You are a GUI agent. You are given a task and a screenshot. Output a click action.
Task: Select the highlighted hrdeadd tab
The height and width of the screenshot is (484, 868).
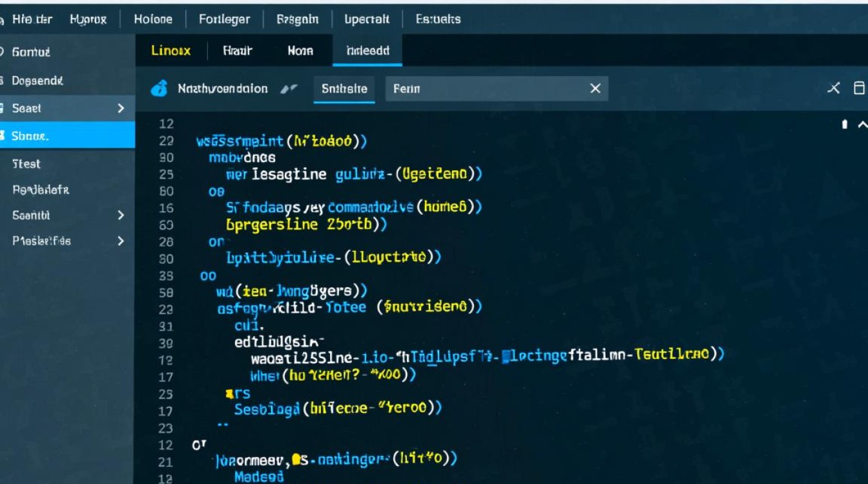coord(367,50)
